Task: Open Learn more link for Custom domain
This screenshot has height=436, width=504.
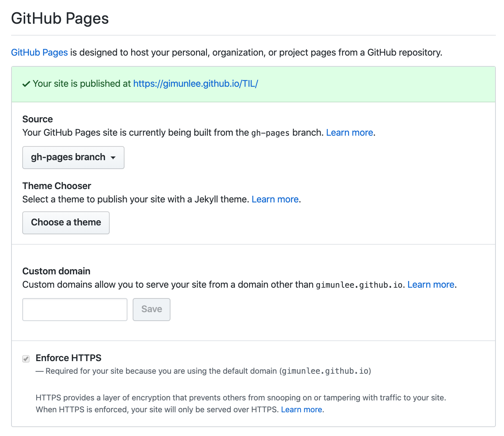Action: coord(431,285)
